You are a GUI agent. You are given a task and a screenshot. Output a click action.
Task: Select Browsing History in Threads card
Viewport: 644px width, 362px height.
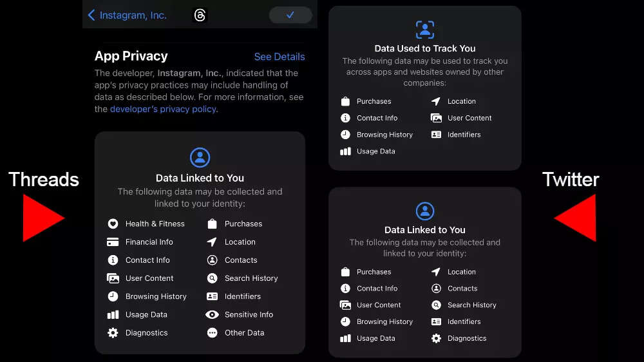155,296
